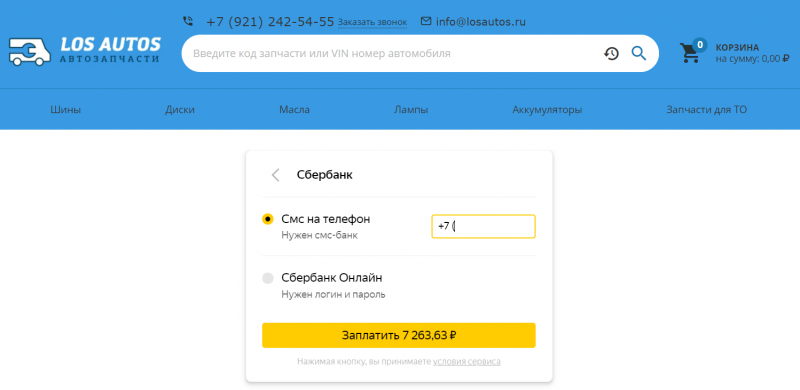800x390 pixels.
Task: Open Лампы category
Action: tap(411, 110)
